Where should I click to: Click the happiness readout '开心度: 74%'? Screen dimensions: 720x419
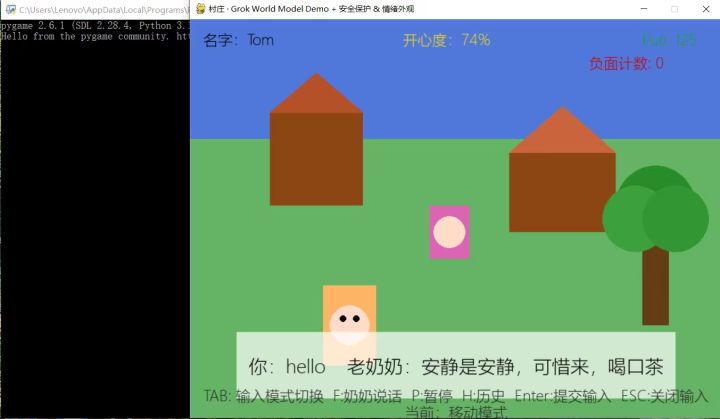point(446,40)
